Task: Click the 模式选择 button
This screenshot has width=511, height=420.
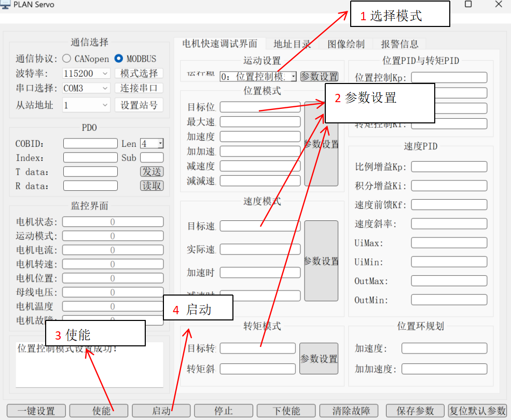Action: (139, 73)
